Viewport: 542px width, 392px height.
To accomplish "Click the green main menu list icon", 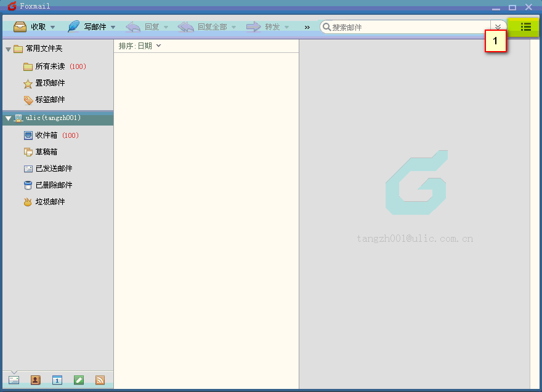I will coord(525,26).
